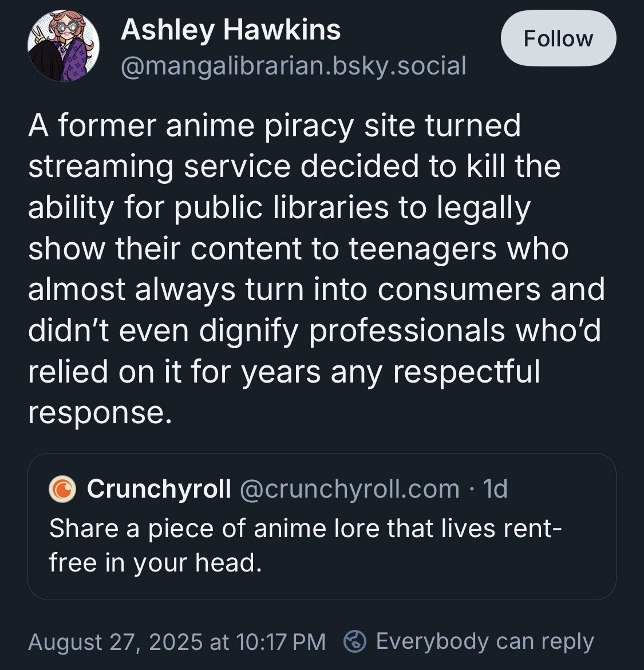
Task: Click the final word "response." of the post
Action: (x=100, y=412)
